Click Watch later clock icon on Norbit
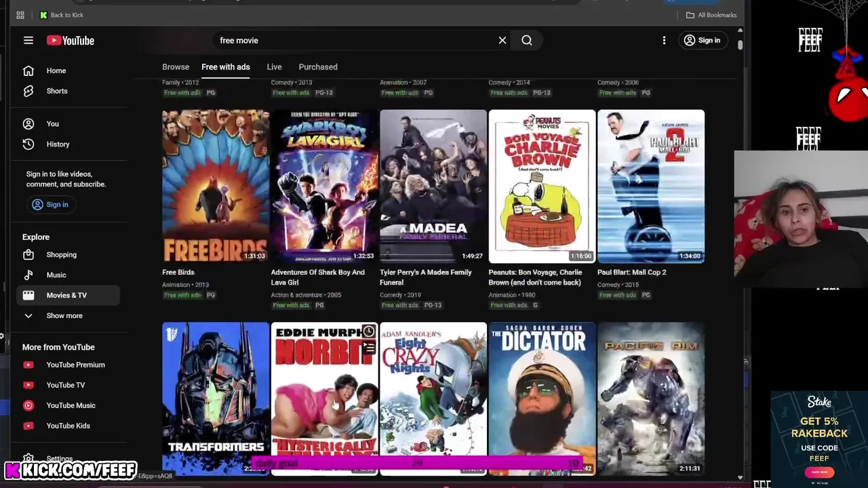 368,331
